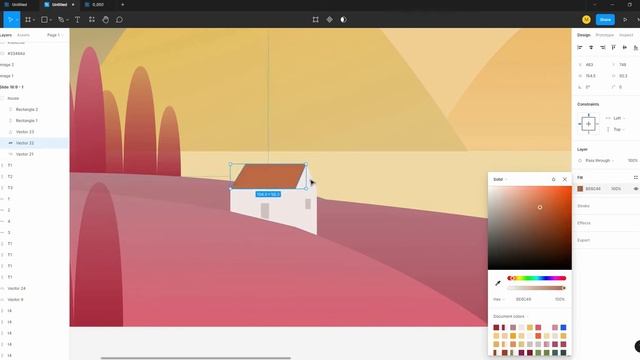Open the Solid fill type dropdown

(500, 179)
